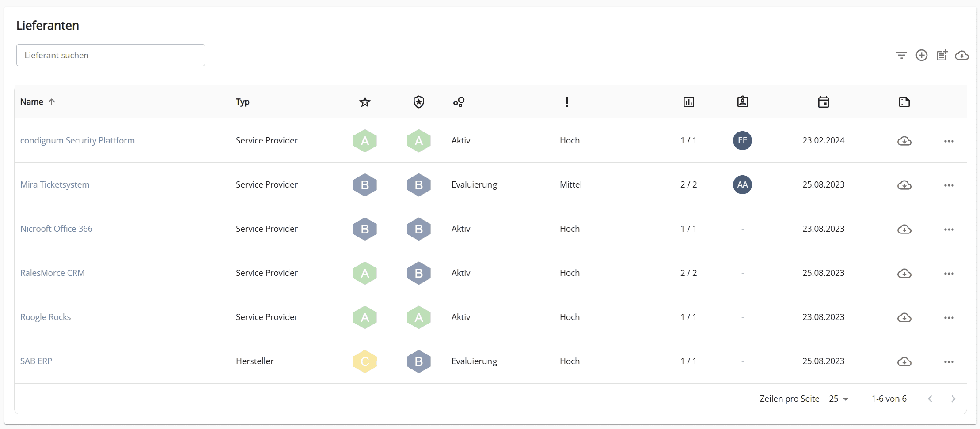The image size is (980, 429).
Task: Click the plus icon to add a supplier
Action: click(922, 55)
